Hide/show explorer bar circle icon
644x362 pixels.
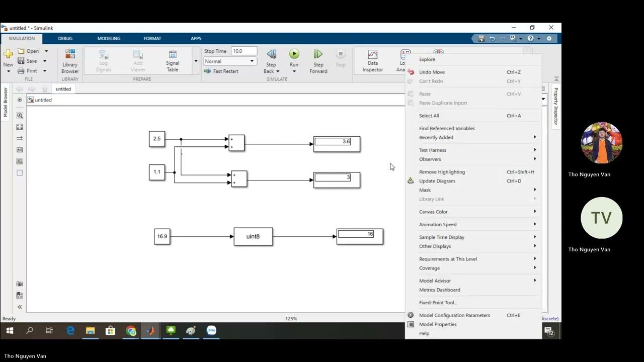click(x=20, y=100)
